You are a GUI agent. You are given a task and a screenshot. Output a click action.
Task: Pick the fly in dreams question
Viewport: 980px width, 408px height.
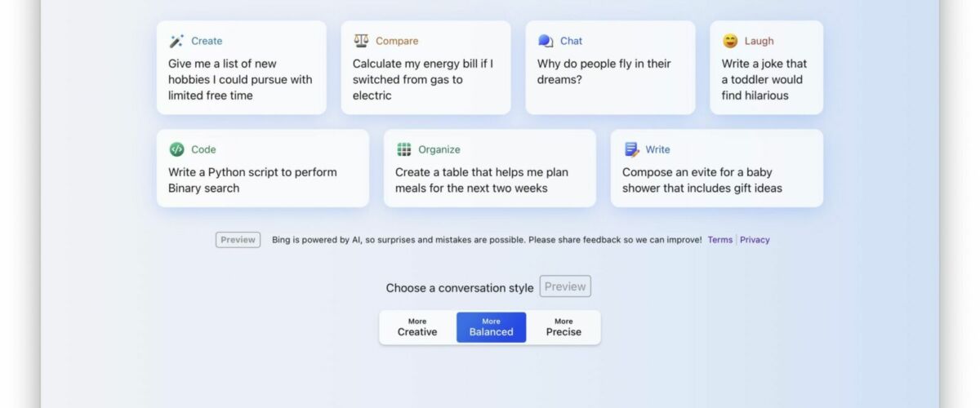[610, 68]
